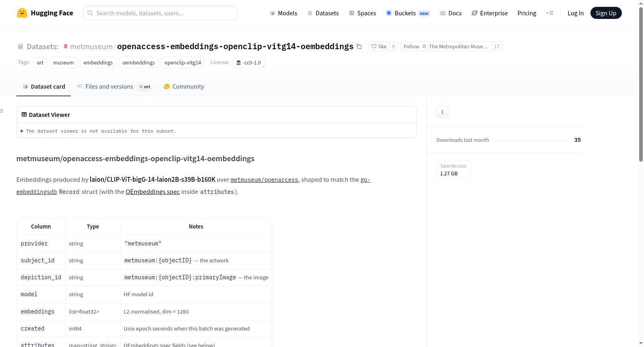Viewport: 644px width, 347px height.
Task: Click the Type column header
Action: (93, 226)
